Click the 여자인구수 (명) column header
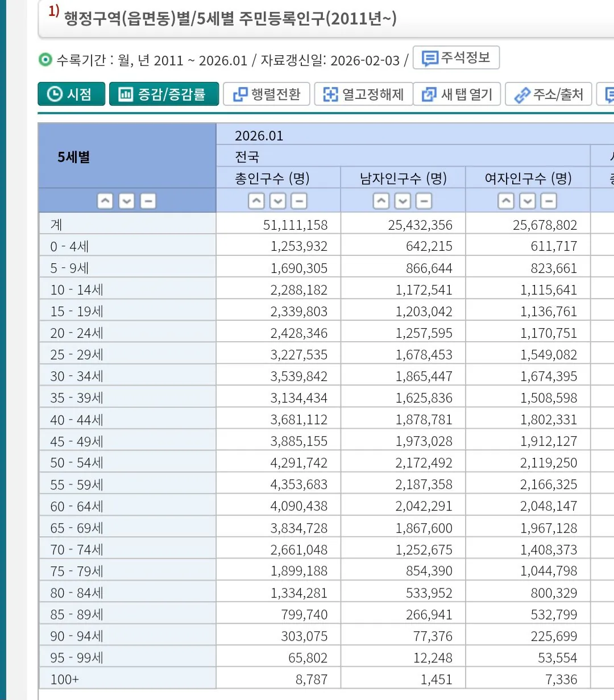This screenshot has width=614, height=700. [528, 178]
